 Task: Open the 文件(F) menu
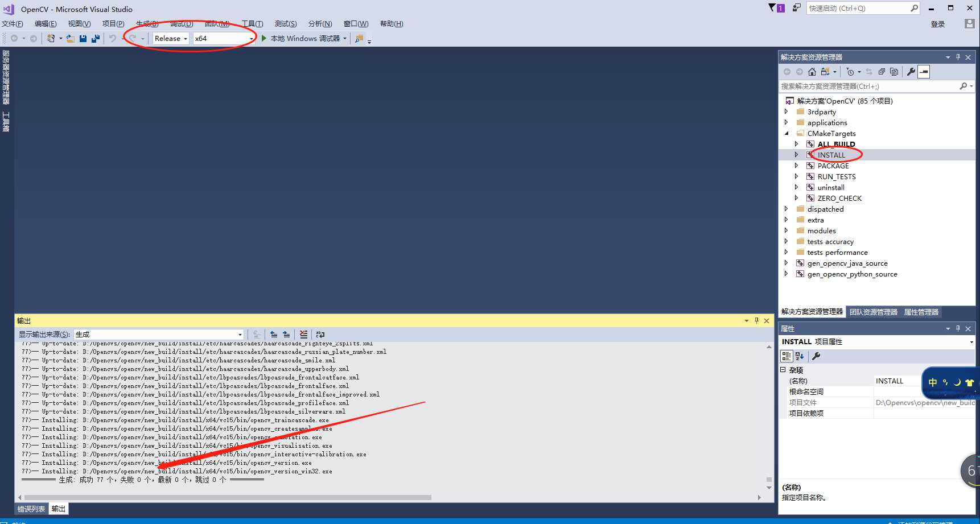click(12, 24)
